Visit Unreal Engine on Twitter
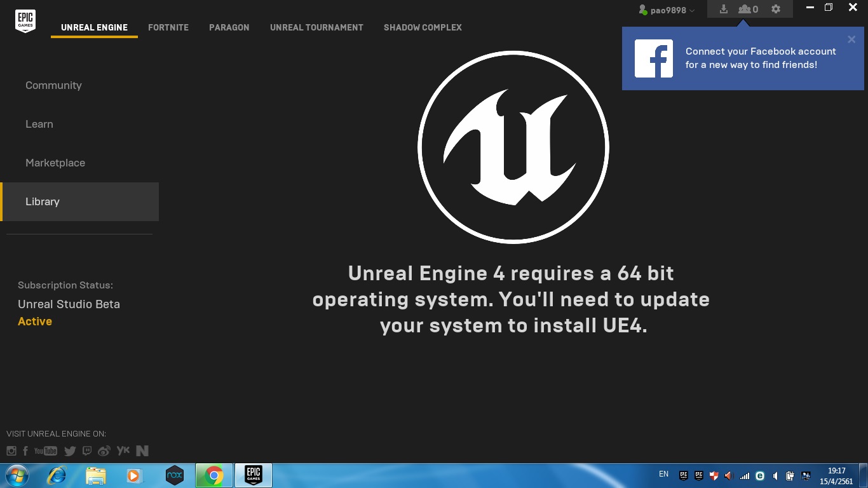Viewport: 868px width, 488px height. [x=70, y=451]
